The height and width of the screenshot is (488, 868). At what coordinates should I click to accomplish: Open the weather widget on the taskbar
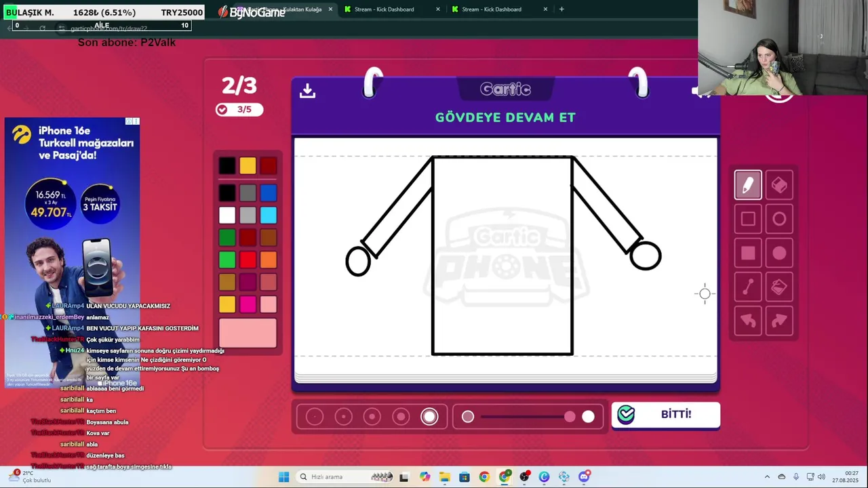pyautogui.click(x=31, y=477)
